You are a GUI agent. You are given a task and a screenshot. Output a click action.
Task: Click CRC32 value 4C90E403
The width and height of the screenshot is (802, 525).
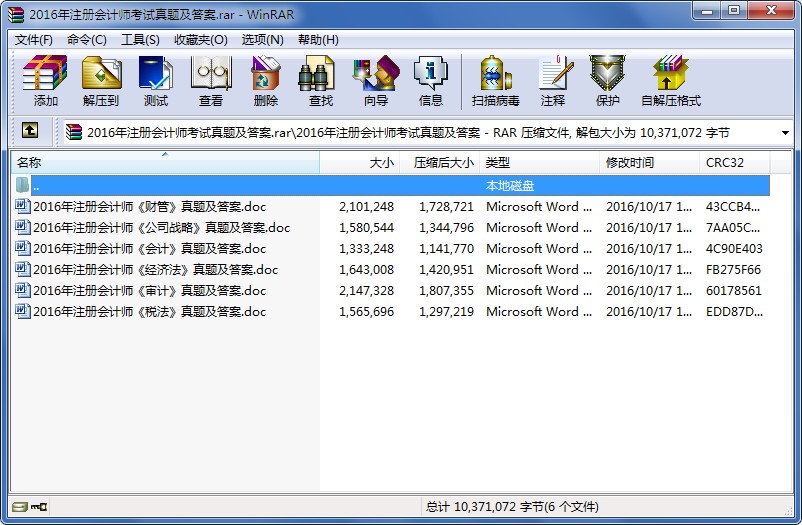pos(734,248)
